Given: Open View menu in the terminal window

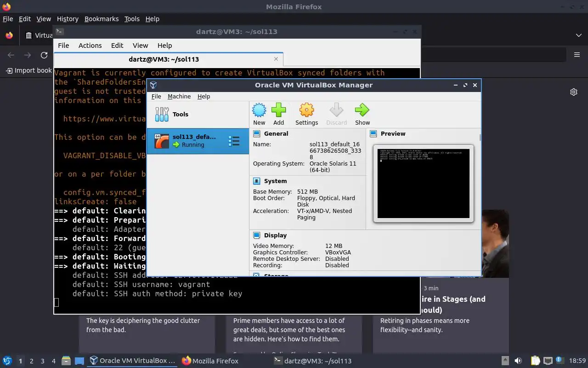Looking at the screenshot, I should pos(140,46).
